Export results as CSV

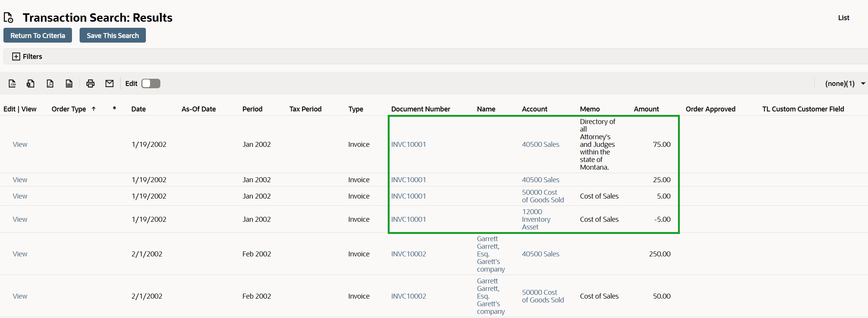point(12,83)
